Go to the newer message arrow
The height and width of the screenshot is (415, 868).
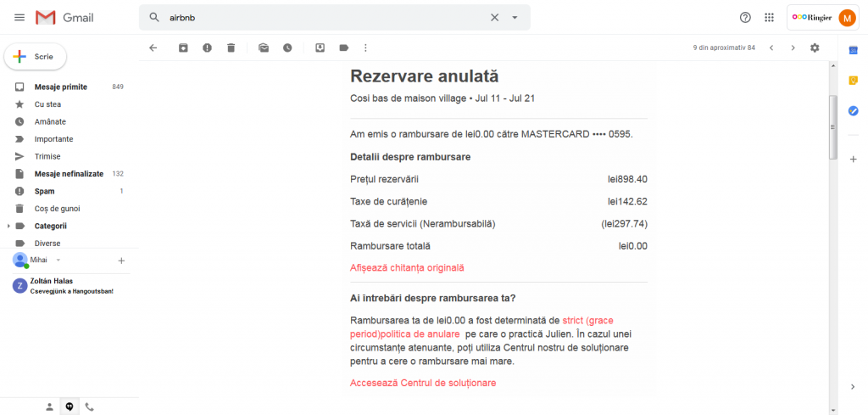[771, 48]
